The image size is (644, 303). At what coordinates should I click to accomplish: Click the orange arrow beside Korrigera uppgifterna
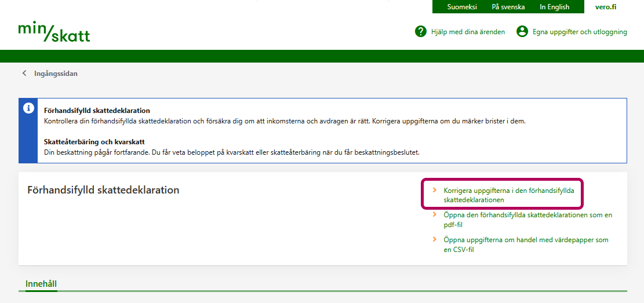point(435,190)
